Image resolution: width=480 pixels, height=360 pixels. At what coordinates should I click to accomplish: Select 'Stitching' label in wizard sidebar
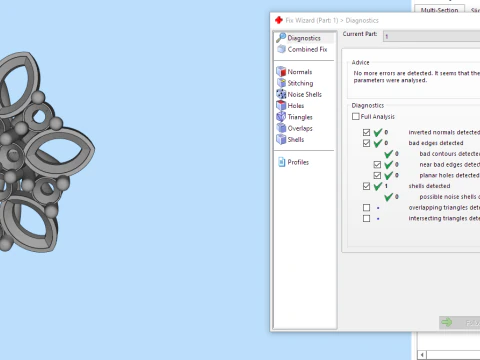(300, 83)
